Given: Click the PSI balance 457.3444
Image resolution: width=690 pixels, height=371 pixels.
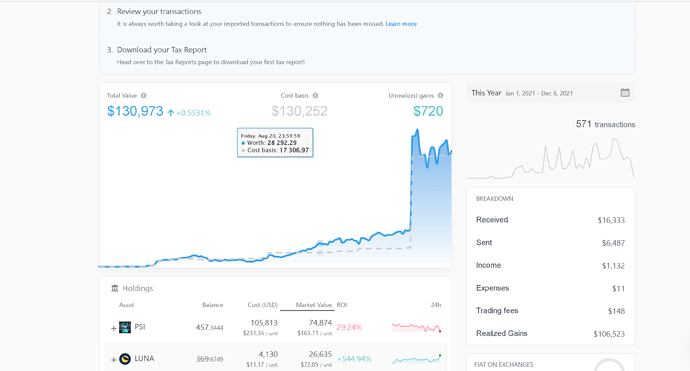Looking at the screenshot, I should click(209, 327).
